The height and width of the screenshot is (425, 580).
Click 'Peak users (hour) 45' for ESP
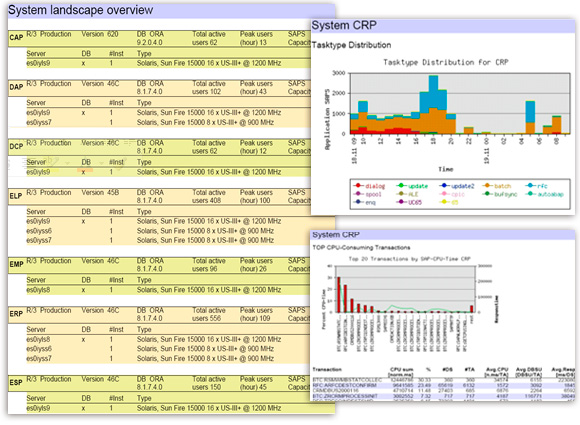(x=256, y=383)
